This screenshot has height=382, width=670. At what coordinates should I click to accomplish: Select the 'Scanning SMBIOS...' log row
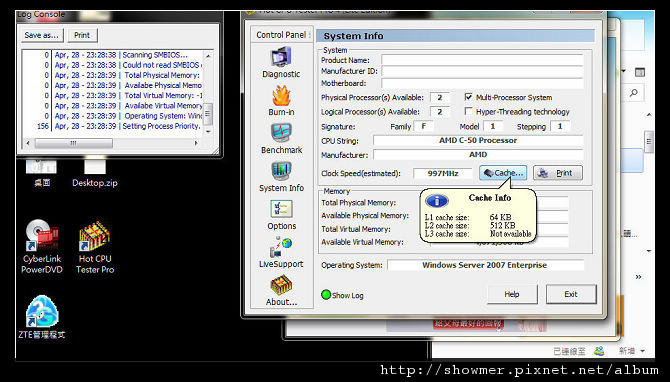113,55
